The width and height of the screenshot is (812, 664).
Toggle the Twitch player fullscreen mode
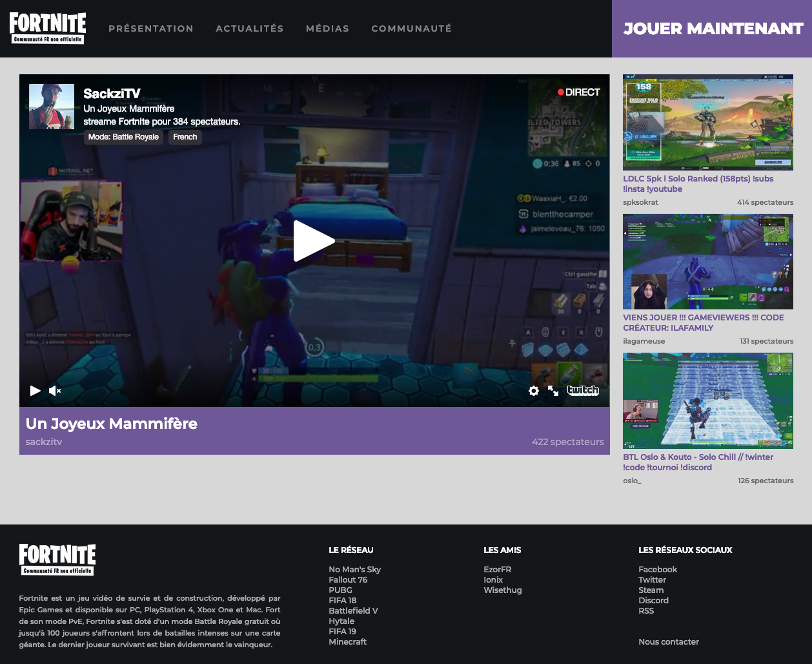553,391
